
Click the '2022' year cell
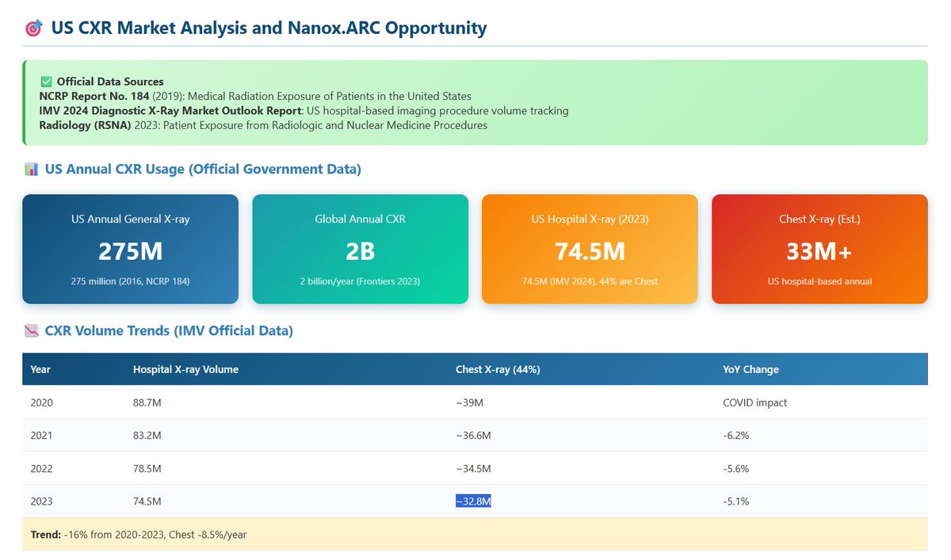[41, 469]
